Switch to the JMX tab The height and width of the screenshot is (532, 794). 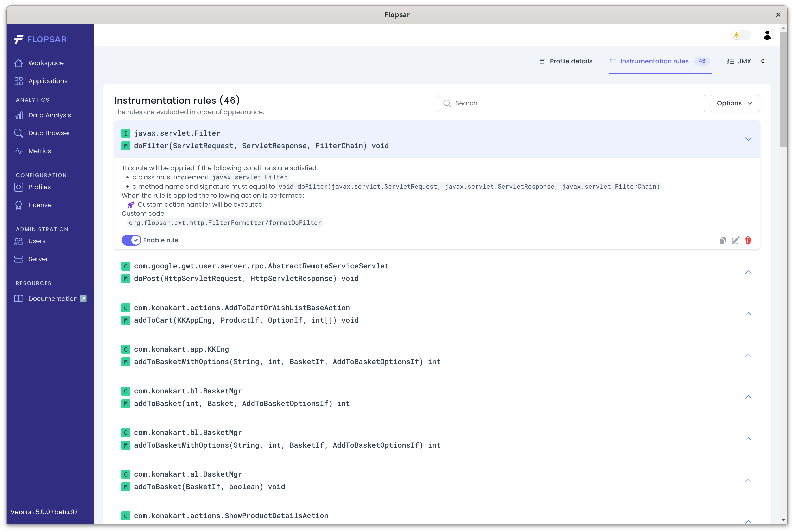point(744,61)
